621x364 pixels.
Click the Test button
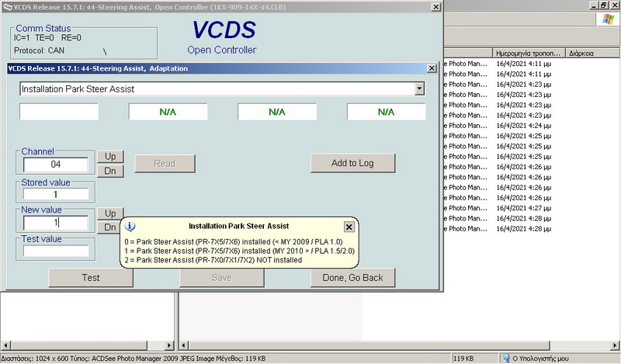click(x=91, y=278)
